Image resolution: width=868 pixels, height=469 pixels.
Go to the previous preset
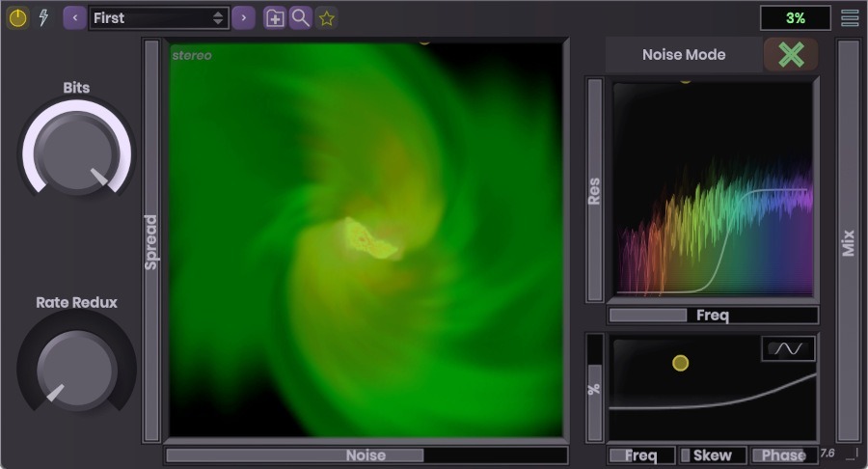click(x=74, y=17)
